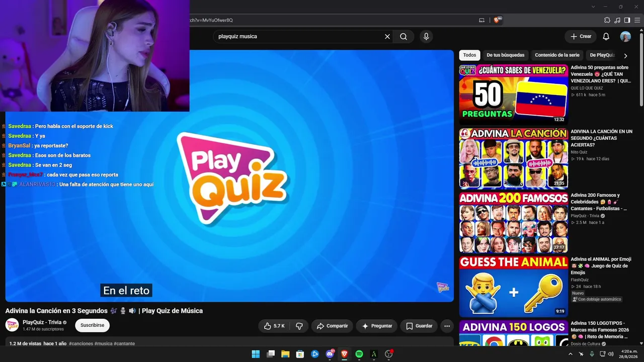
Task: Click the #cantante hashtag
Action: point(124,343)
